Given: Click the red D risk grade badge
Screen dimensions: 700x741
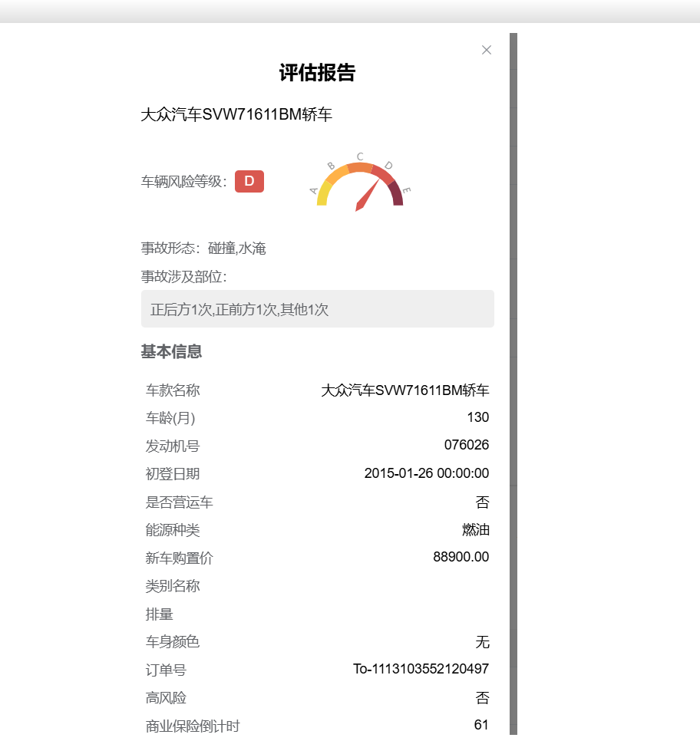Looking at the screenshot, I should [x=249, y=181].
